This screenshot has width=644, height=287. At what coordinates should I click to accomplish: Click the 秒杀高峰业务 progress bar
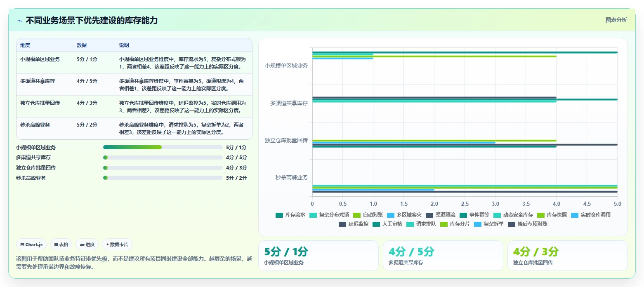(x=163, y=178)
